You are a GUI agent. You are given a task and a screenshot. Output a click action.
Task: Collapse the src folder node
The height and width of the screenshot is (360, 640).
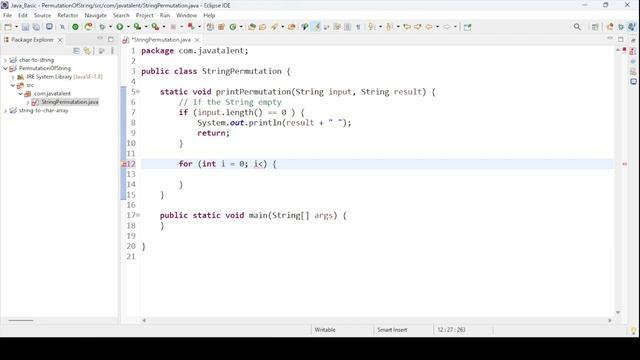(x=13, y=85)
